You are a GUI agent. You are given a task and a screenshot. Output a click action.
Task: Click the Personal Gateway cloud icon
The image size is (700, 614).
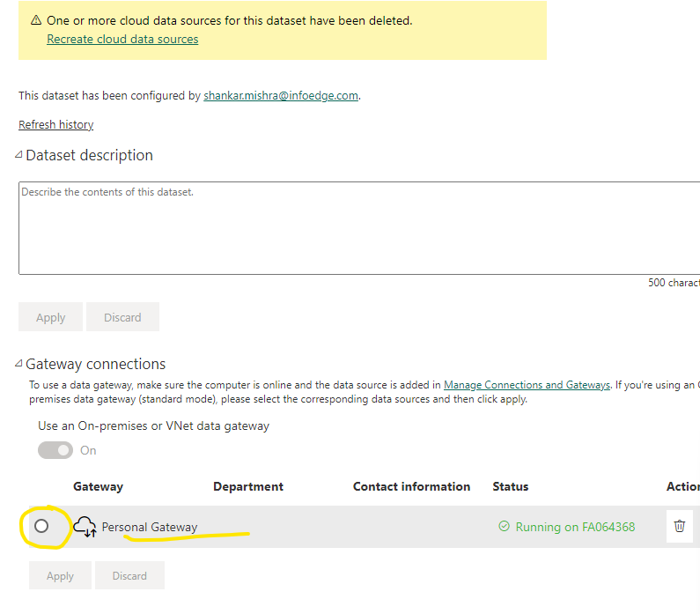(x=85, y=527)
